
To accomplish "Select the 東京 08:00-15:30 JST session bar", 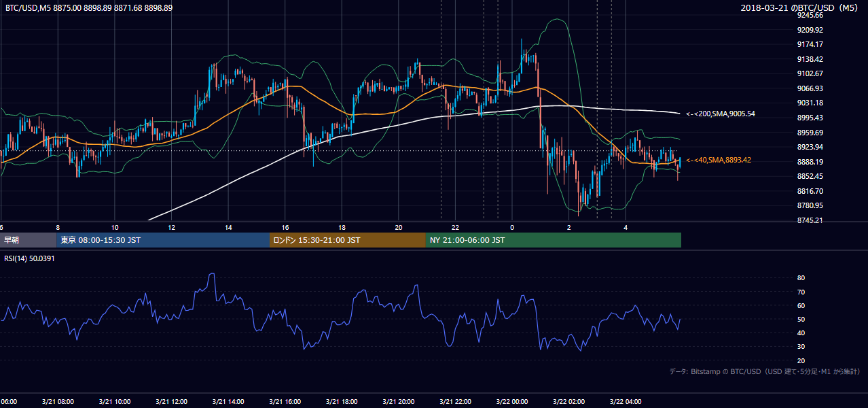I will (x=163, y=240).
